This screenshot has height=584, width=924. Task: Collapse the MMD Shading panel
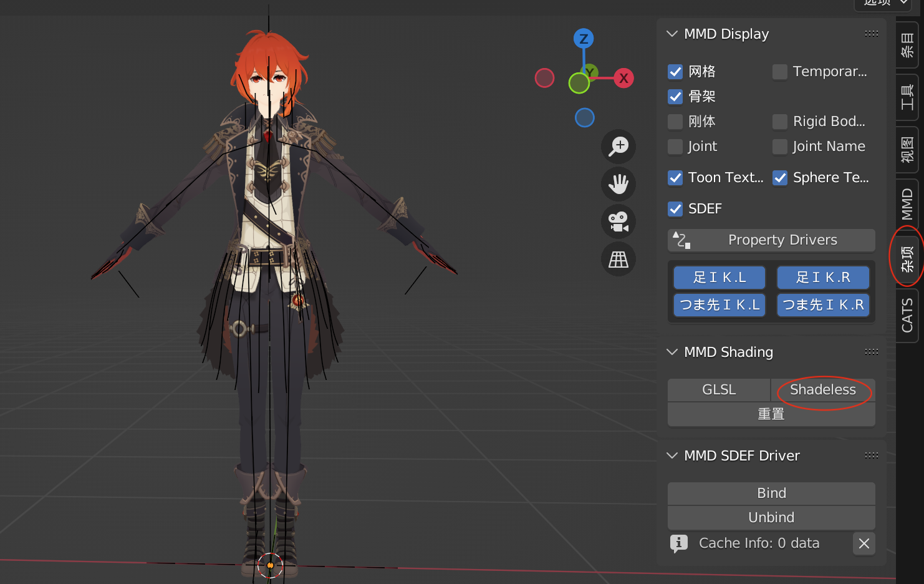pos(672,353)
